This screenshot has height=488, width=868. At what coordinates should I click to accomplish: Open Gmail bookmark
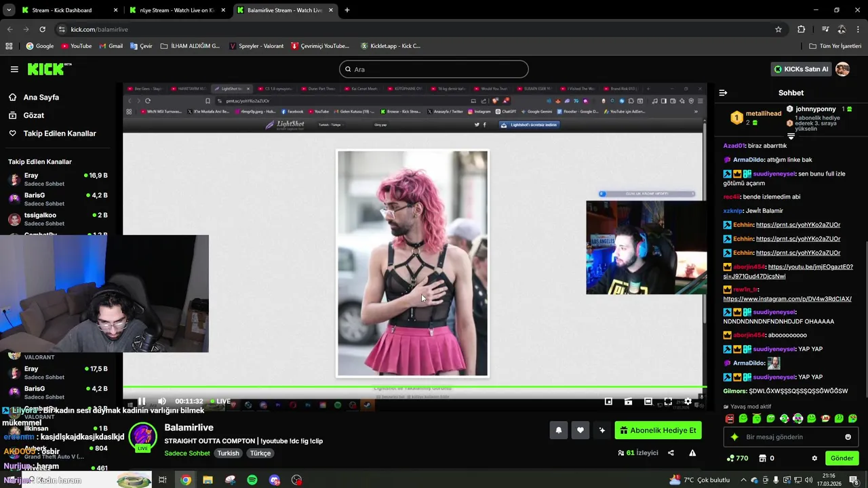pos(111,46)
